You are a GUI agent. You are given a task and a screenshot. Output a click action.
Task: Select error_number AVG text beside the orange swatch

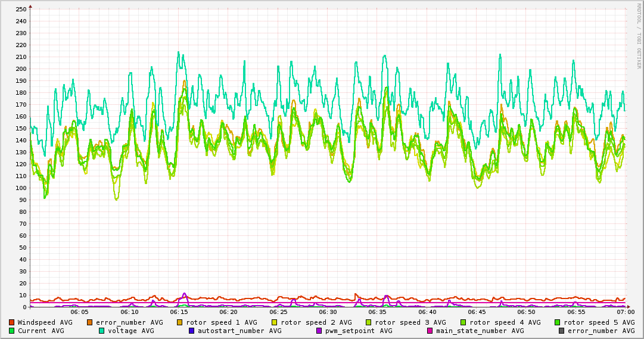coord(129,322)
